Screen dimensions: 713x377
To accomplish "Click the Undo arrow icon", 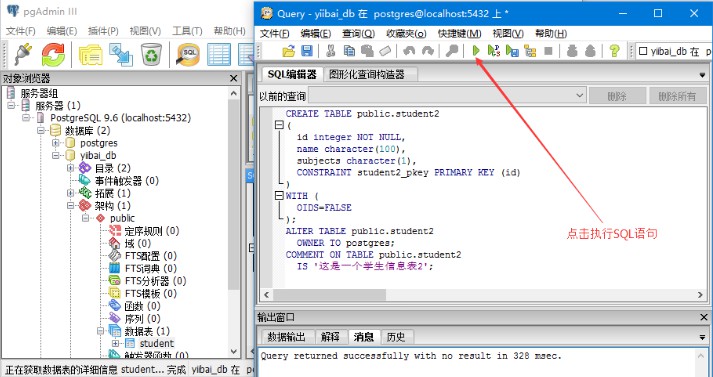I will (x=409, y=50).
